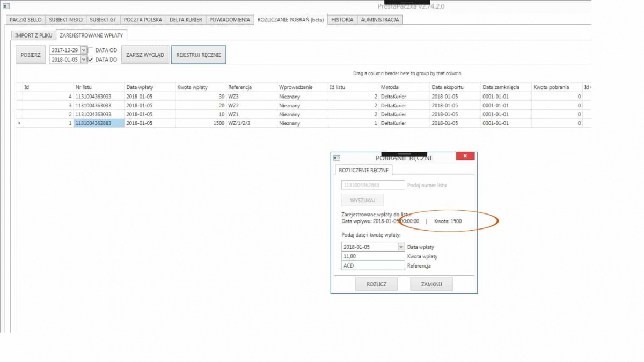Select the WZ/1/2/3 reference cell
644x362 pixels.
[251, 123]
